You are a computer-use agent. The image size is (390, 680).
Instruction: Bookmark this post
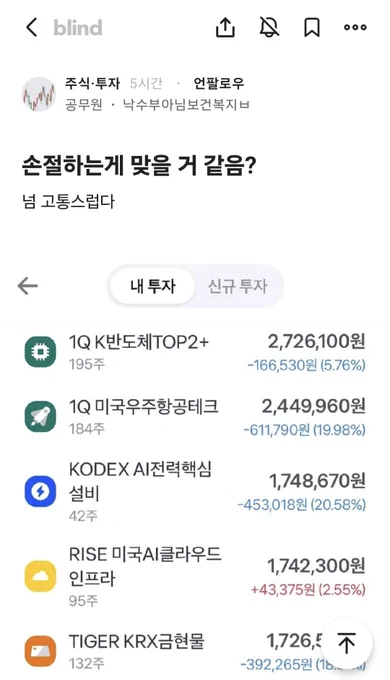[x=311, y=27]
